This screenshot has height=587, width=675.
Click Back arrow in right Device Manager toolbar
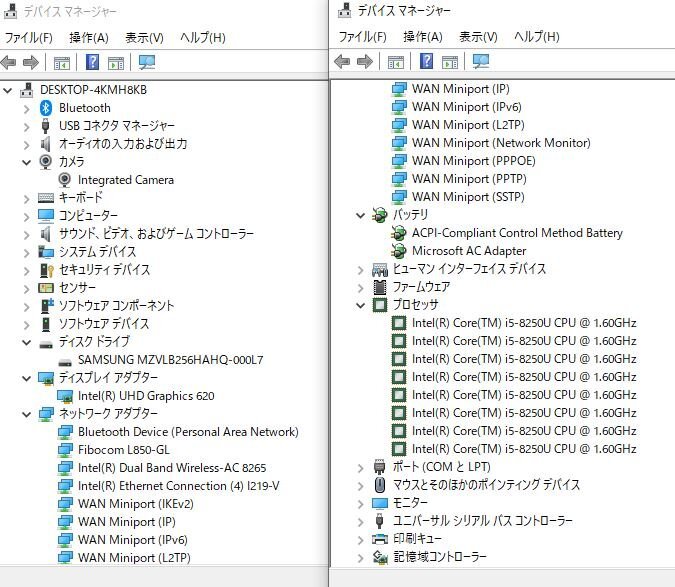[x=342, y=62]
